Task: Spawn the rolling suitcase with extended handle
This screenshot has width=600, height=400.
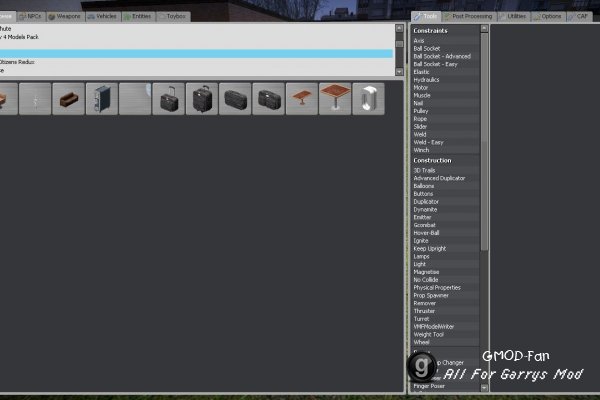Action: pos(168,99)
